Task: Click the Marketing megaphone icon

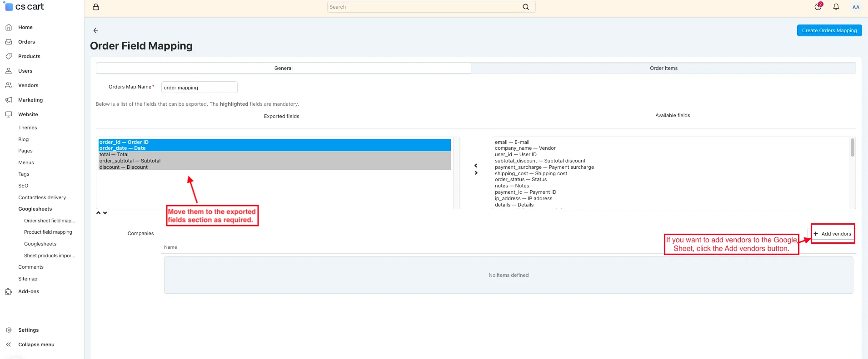Action: (9, 100)
